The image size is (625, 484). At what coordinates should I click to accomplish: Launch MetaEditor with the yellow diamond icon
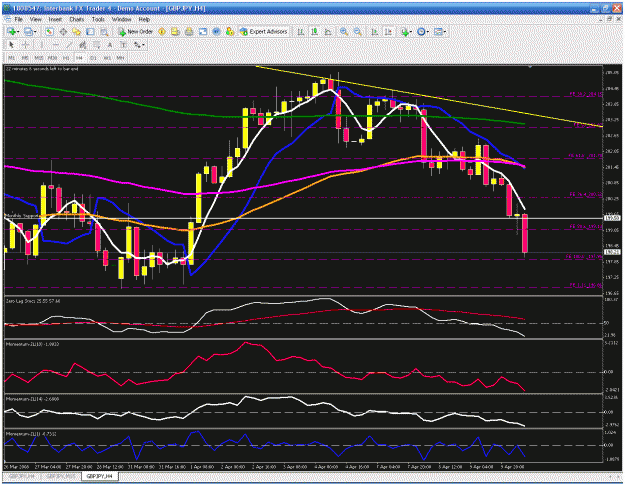(x=162, y=31)
